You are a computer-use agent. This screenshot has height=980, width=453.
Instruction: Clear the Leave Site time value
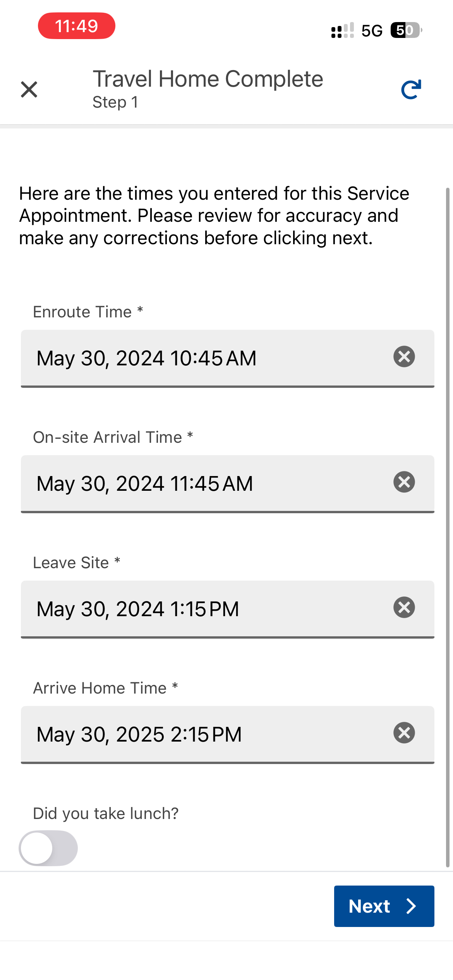(x=404, y=607)
